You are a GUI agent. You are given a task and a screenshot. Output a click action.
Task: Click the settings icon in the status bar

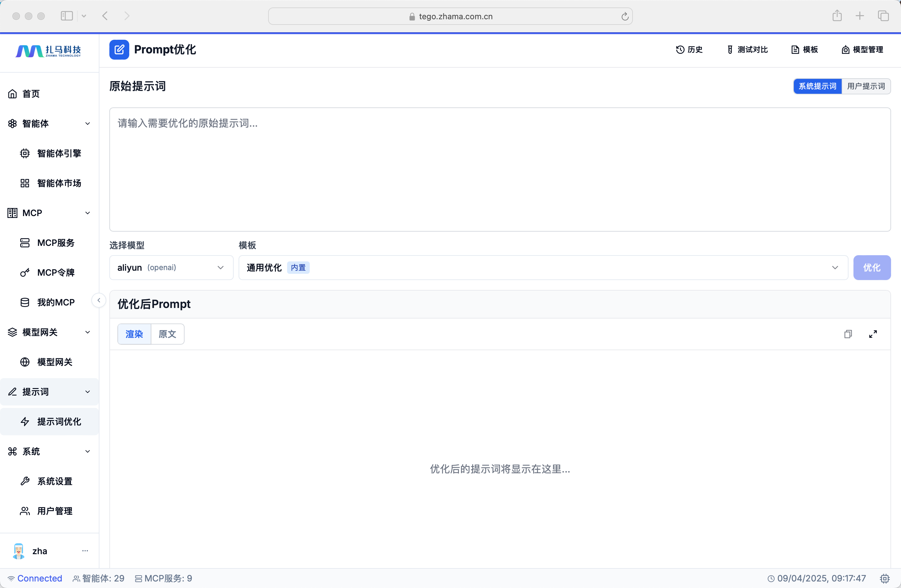click(x=884, y=578)
